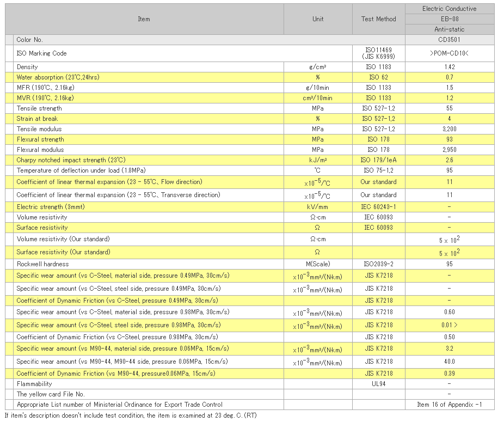The height and width of the screenshot is (428, 504).
Task: Select the 'Rockwell hardness' row label
Action: 41,264
